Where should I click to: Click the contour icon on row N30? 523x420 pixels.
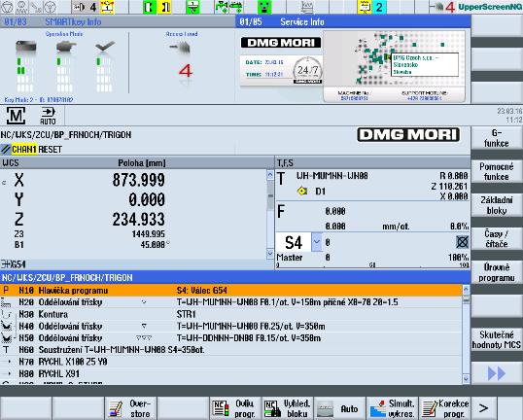click(7, 314)
